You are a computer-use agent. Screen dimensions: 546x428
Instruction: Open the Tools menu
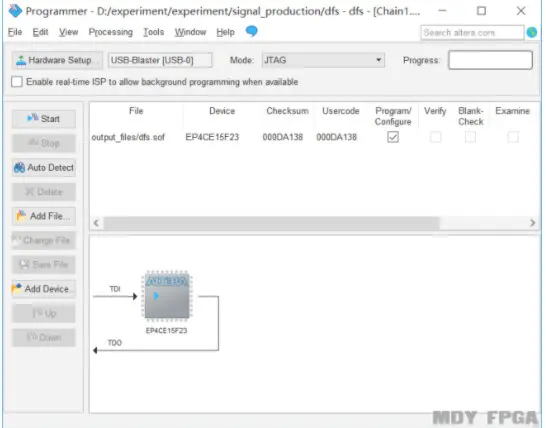[154, 32]
